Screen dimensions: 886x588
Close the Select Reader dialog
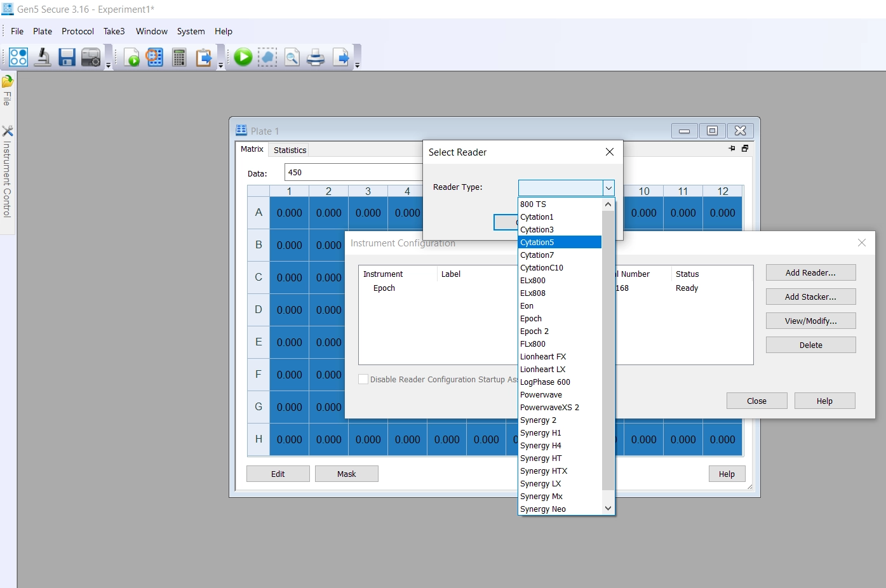(610, 152)
